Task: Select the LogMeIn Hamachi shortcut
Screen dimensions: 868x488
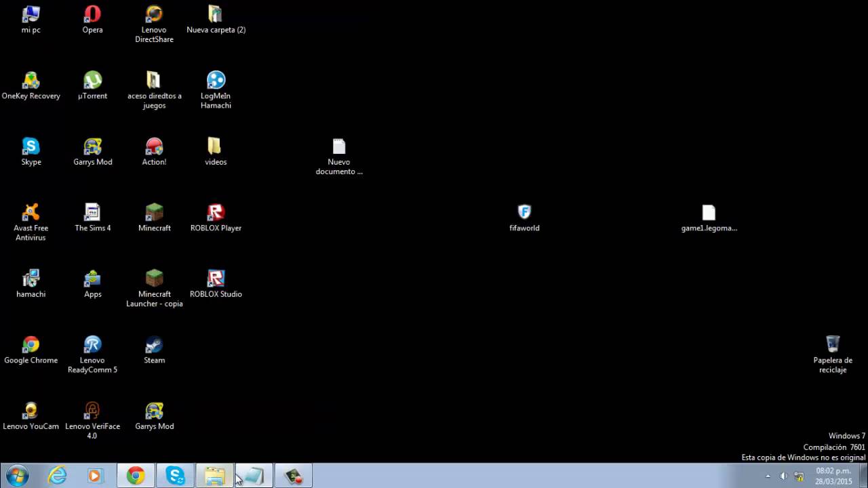Action: click(x=216, y=90)
